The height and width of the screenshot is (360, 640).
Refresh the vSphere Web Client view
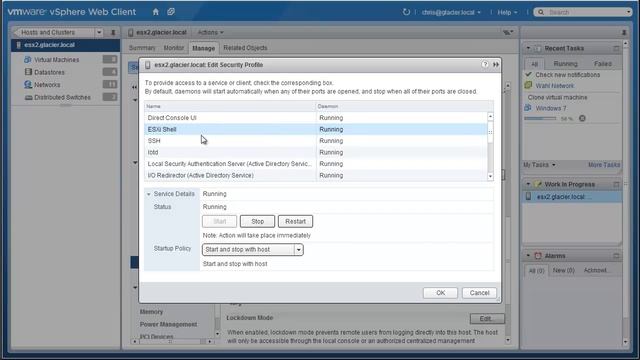[x=406, y=12]
